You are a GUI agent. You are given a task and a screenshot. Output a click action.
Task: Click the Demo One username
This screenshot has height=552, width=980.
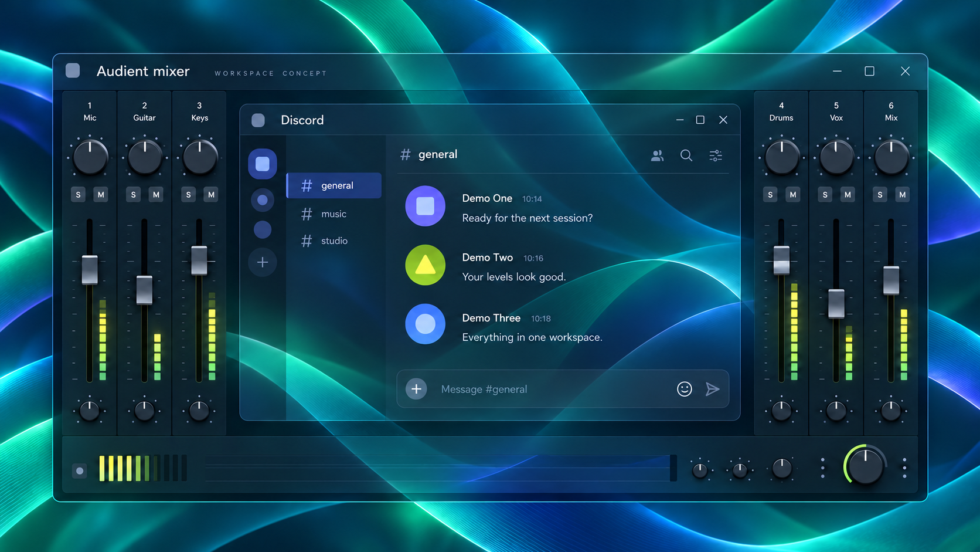pyautogui.click(x=487, y=198)
